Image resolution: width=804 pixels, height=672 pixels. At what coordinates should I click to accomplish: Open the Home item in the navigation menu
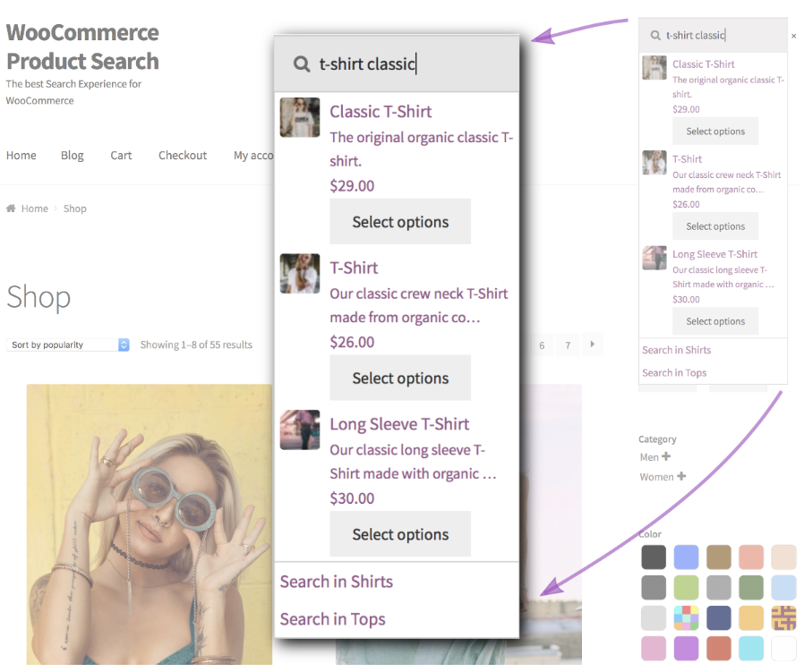pyautogui.click(x=21, y=156)
